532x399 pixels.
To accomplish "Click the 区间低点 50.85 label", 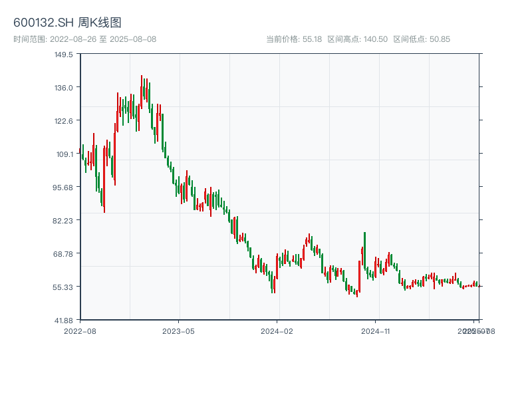I will [422, 39].
